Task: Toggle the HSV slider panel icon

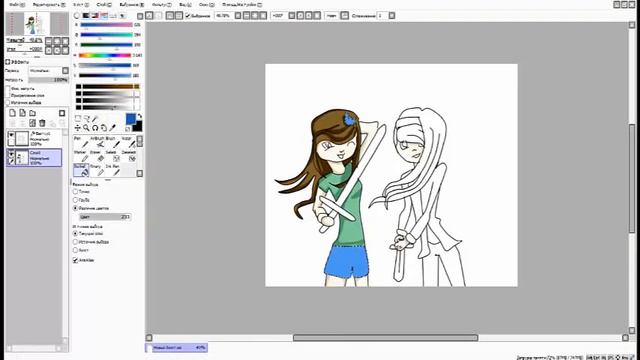Action: (95, 16)
